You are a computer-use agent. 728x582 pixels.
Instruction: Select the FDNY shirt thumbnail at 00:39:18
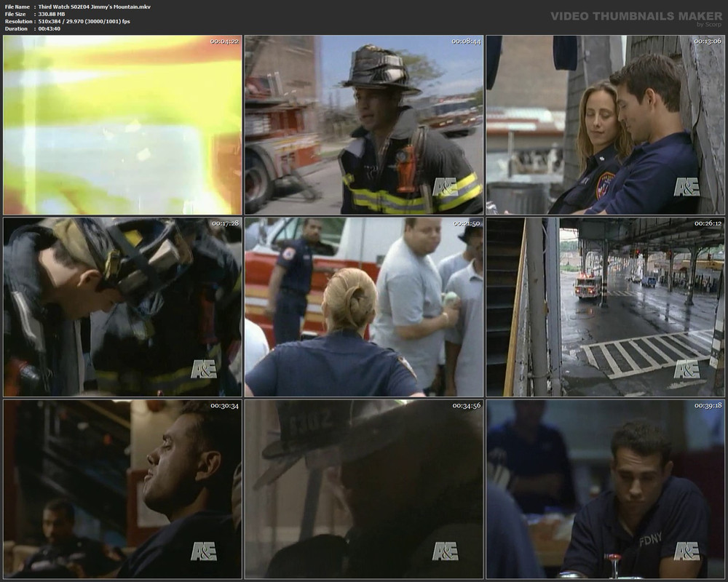tap(606, 490)
